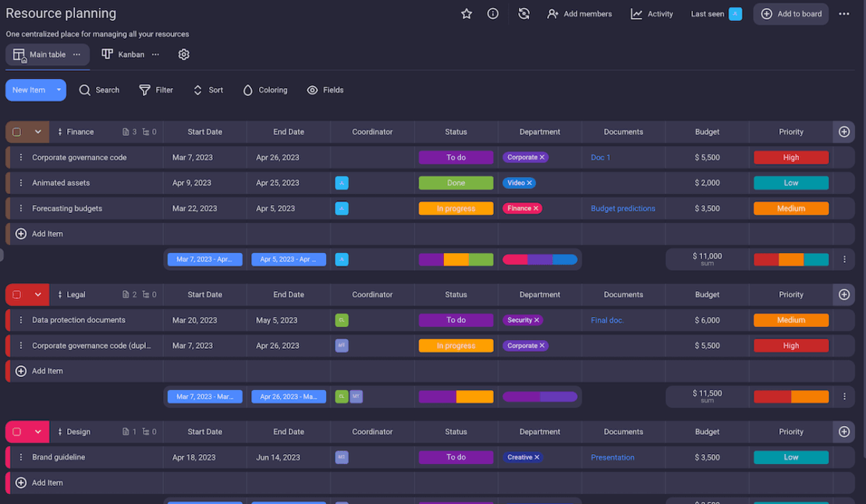Open the board settings gear
The height and width of the screenshot is (504, 866).
(183, 54)
